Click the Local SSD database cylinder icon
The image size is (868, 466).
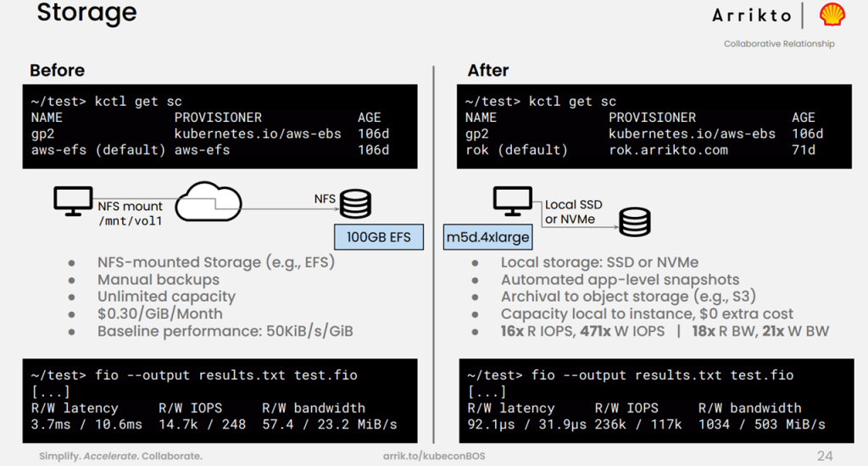[x=634, y=222]
